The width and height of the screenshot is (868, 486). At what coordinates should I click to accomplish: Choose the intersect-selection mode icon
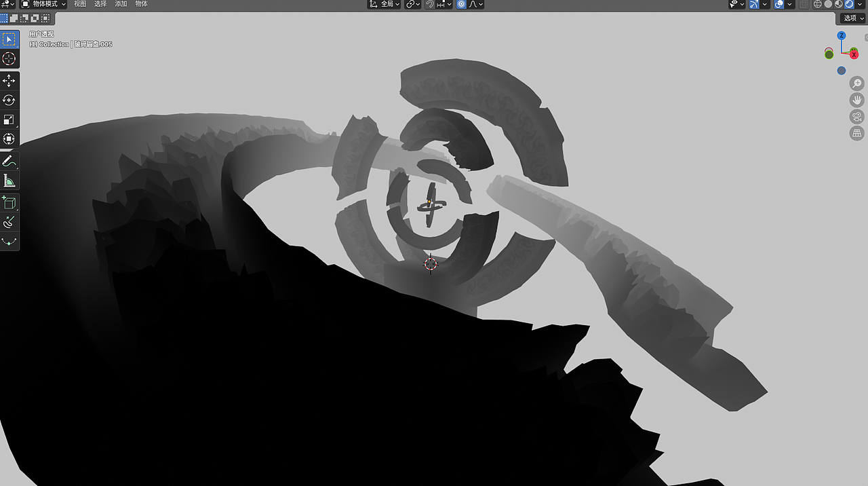(x=45, y=18)
